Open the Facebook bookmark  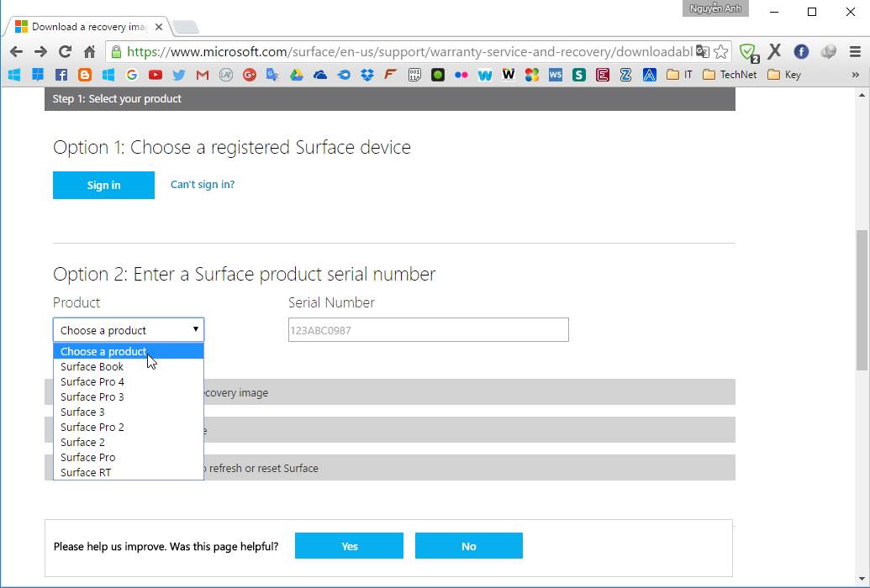61,75
